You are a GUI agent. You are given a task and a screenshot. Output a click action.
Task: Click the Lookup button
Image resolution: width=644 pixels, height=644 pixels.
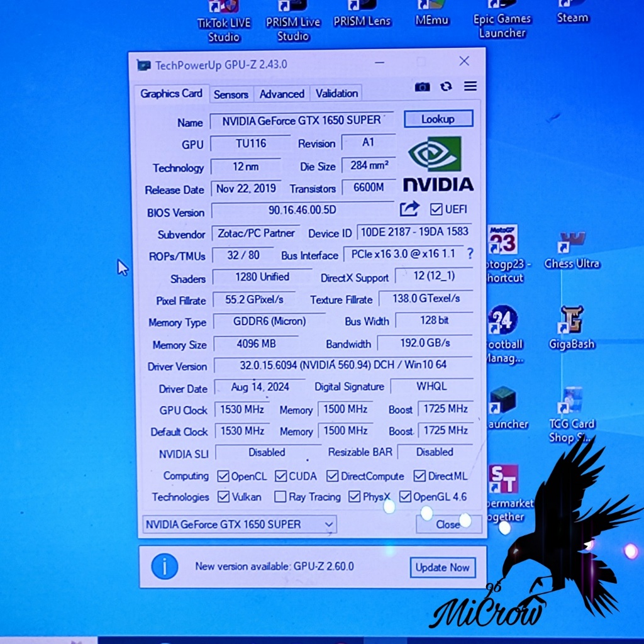coord(438,119)
